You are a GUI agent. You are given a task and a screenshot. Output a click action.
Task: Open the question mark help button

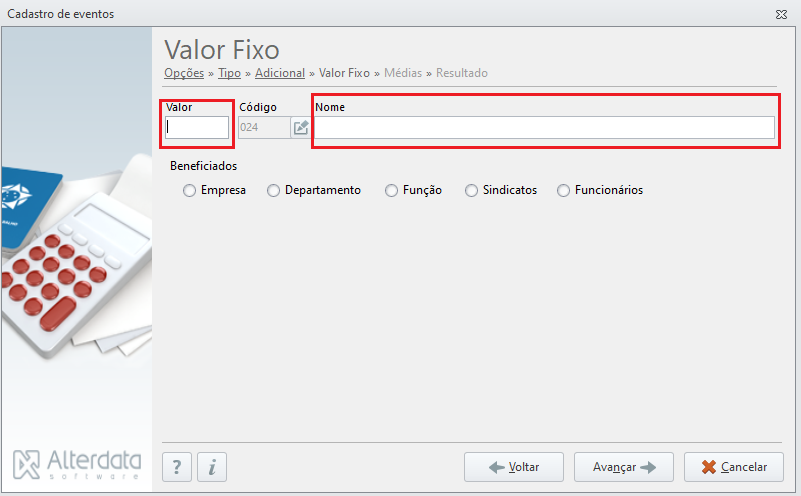coord(177,467)
